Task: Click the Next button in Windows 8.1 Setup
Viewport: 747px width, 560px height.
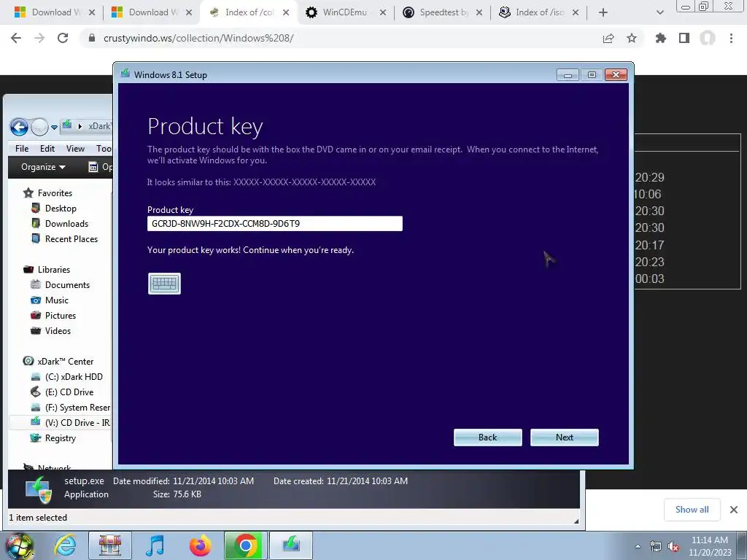Action: click(x=564, y=437)
